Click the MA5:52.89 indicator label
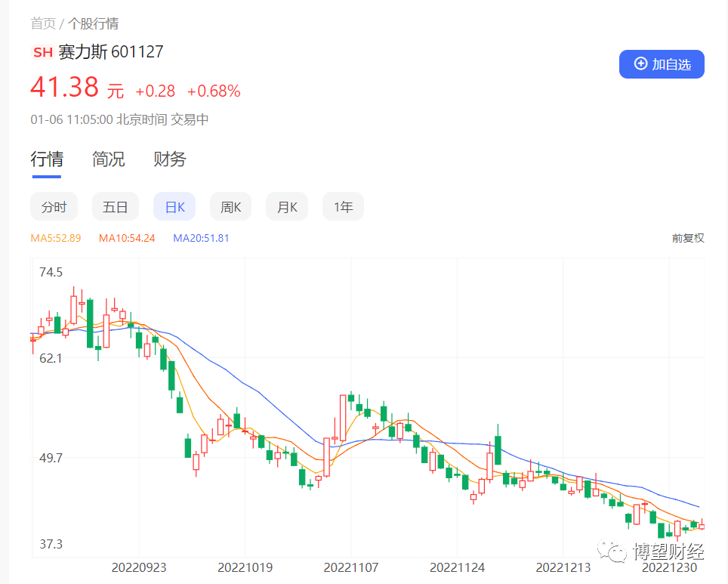This screenshot has width=728, height=584. [56, 238]
